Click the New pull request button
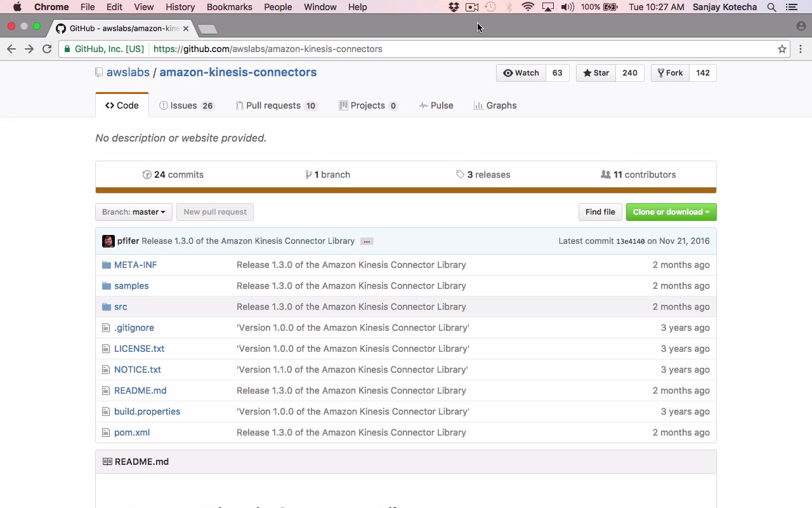This screenshot has width=812, height=508. (215, 212)
